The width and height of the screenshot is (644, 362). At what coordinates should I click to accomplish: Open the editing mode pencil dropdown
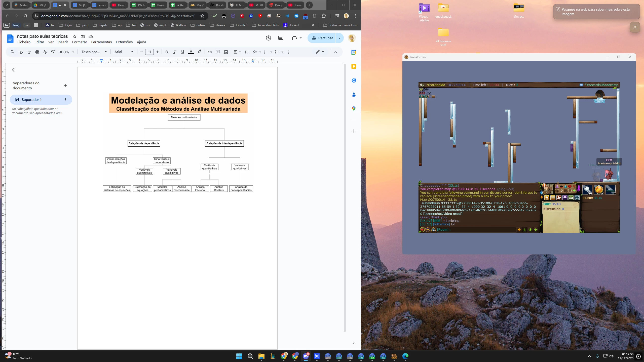[320, 52]
